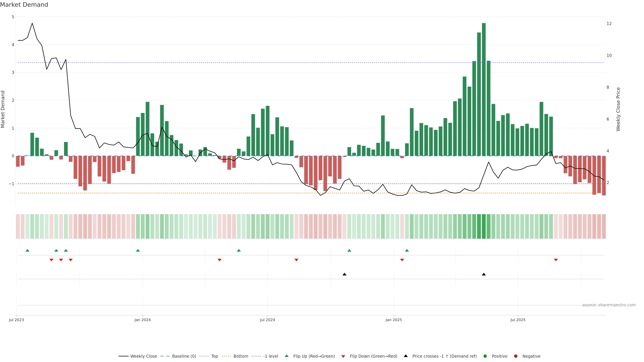Click the Weekly Close Price axis title

[618, 109]
